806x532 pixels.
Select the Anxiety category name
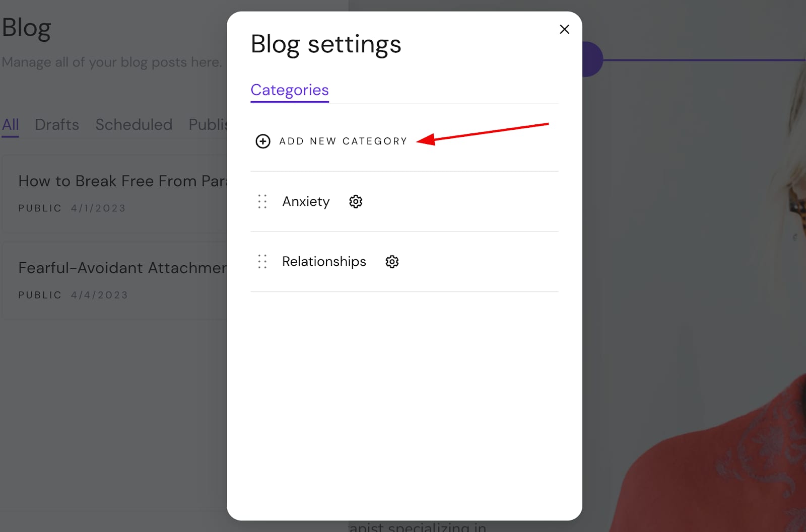point(306,202)
